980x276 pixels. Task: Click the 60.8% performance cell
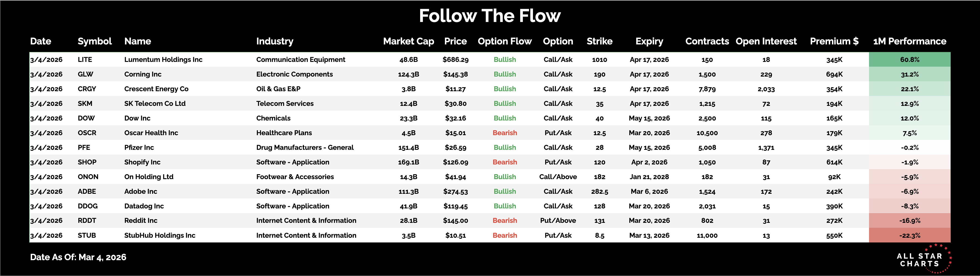[910, 59]
